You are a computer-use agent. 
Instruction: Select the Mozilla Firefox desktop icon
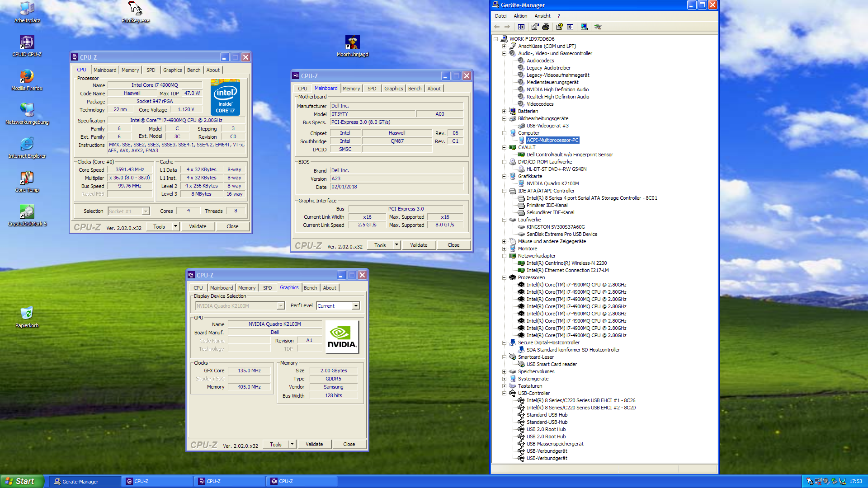pyautogui.click(x=27, y=80)
